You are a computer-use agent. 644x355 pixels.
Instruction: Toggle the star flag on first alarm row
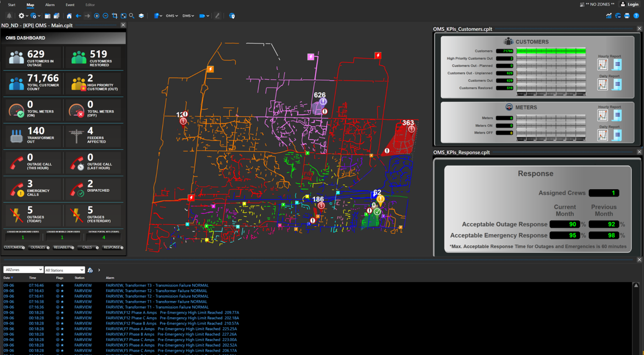(x=62, y=286)
